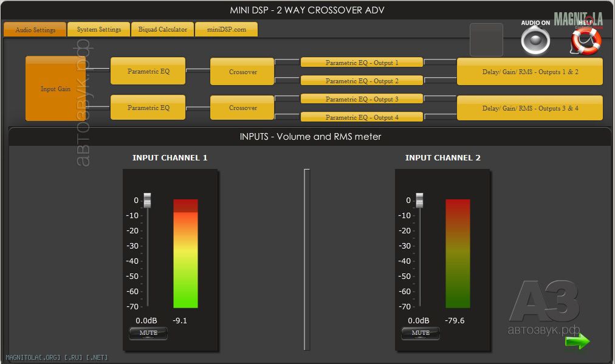Select the Input Gain block
This screenshot has height=364, width=615.
(x=55, y=89)
